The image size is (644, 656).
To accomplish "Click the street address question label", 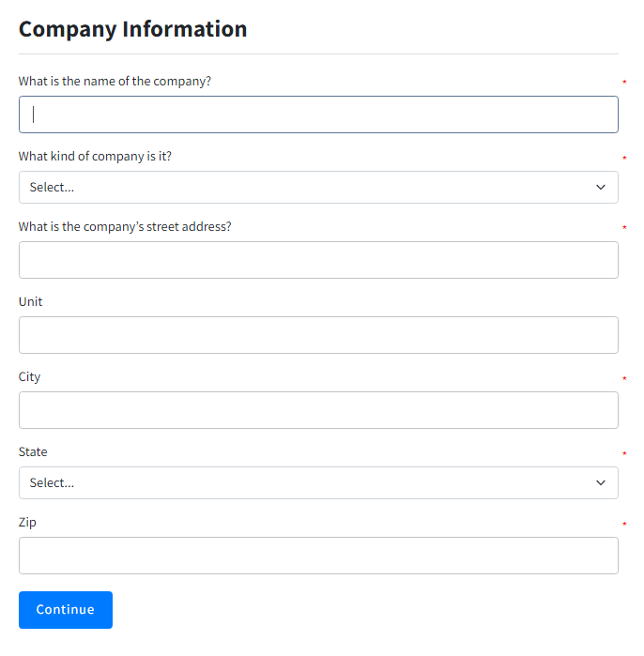I will click(x=125, y=227).
